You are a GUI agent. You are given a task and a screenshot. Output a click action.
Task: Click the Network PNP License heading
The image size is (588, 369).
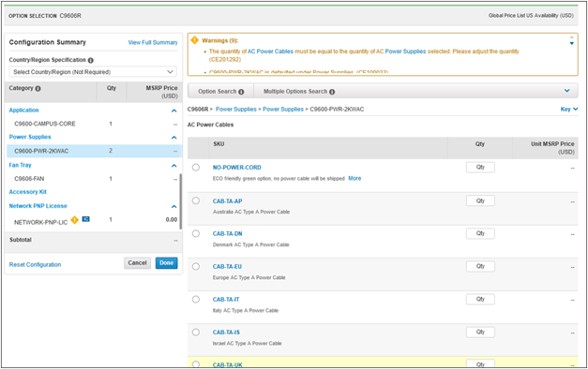[38, 206]
